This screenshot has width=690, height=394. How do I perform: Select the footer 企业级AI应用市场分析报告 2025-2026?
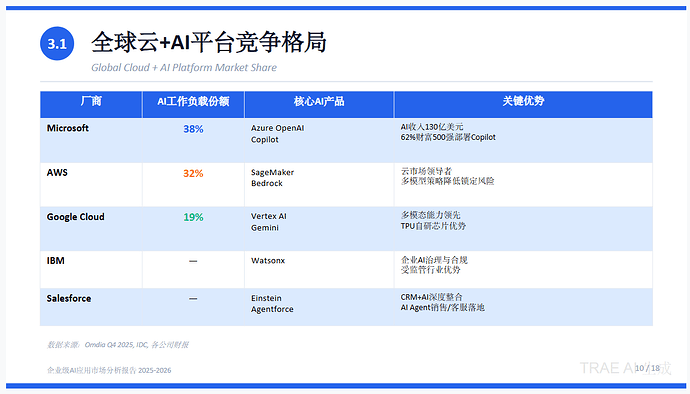[109, 370]
